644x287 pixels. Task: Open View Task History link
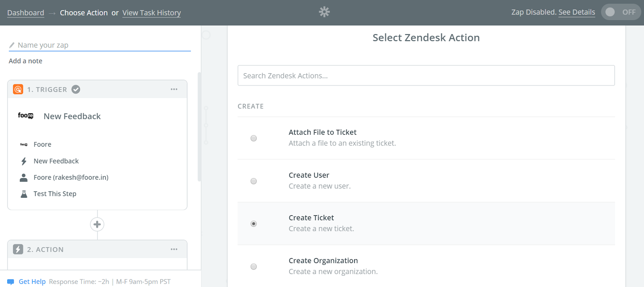coord(151,13)
